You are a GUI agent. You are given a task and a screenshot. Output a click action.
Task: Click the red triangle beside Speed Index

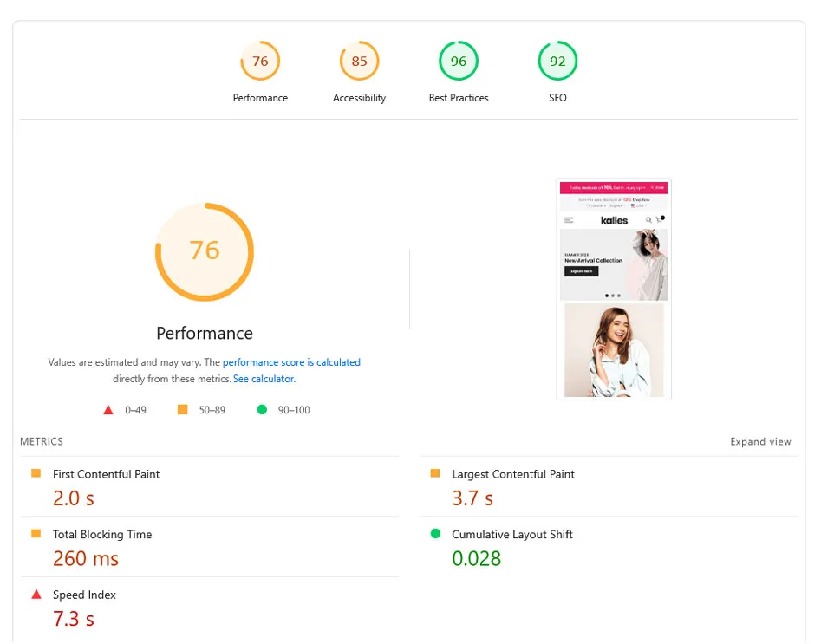pos(36,595)
